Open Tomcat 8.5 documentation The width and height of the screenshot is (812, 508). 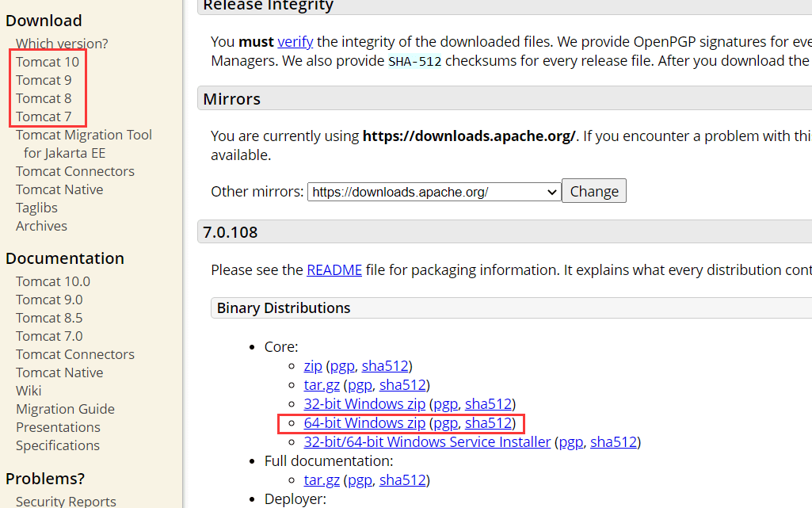49,318
